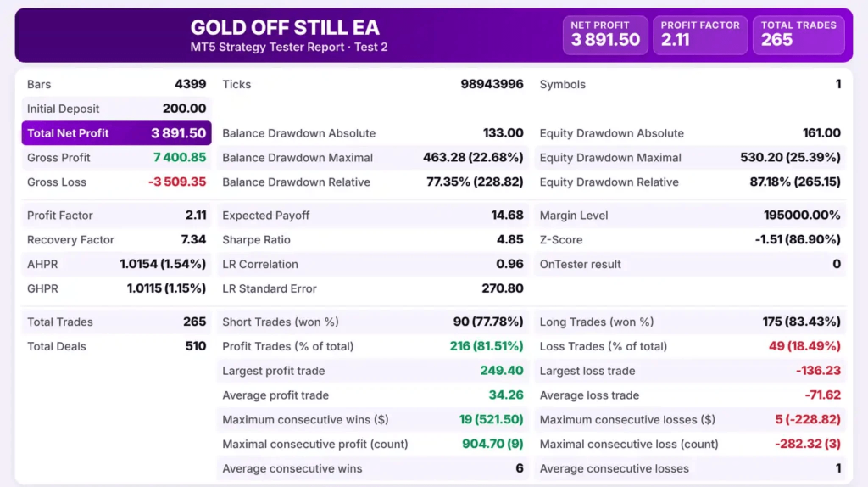Select the Recovery Factor value 7.34
Screen dimensions: 868x487
click(x=193, y=239)
